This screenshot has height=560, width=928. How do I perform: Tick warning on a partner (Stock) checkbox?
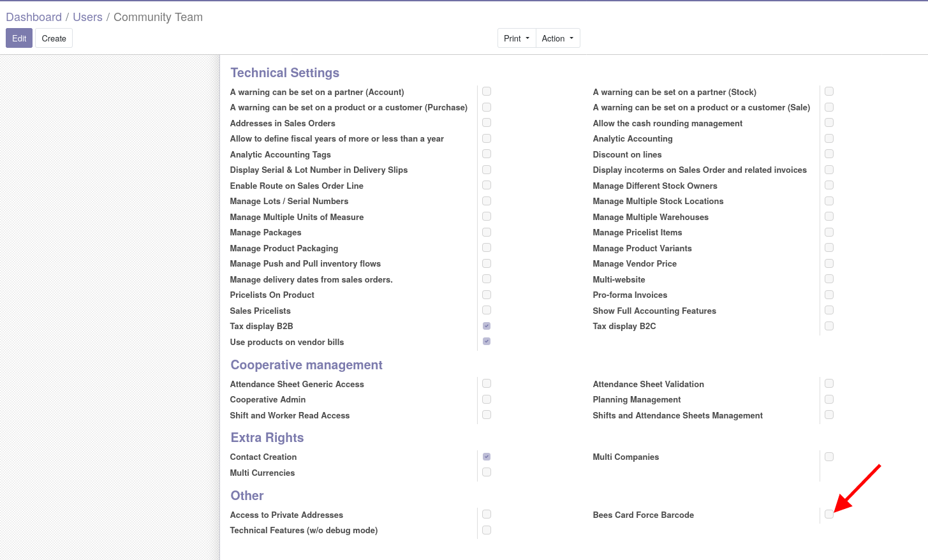click(x=829, y=91)
